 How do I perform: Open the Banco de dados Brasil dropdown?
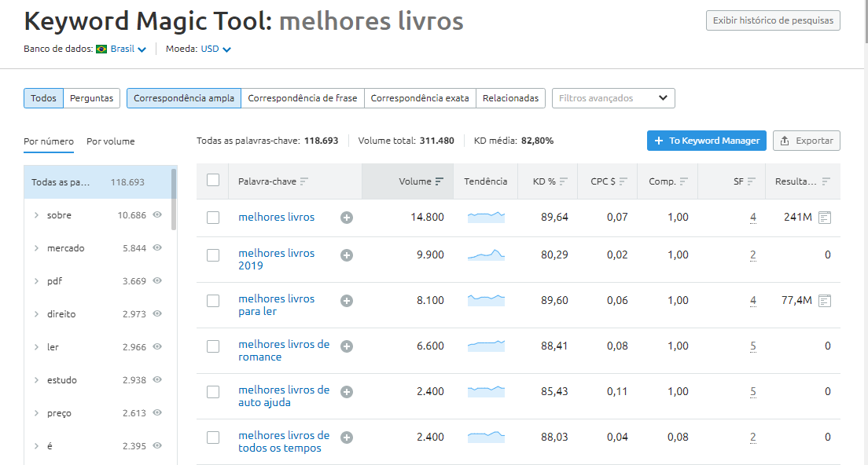tap(123, 49)
